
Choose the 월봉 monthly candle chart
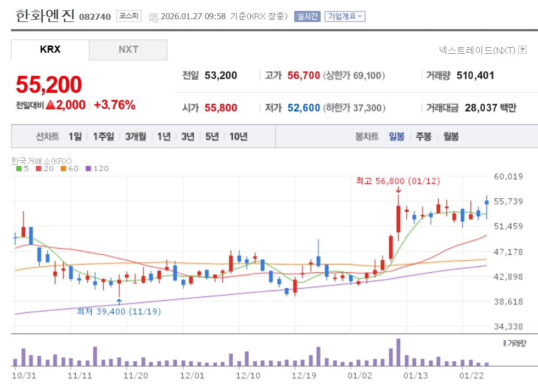(451, 137)
